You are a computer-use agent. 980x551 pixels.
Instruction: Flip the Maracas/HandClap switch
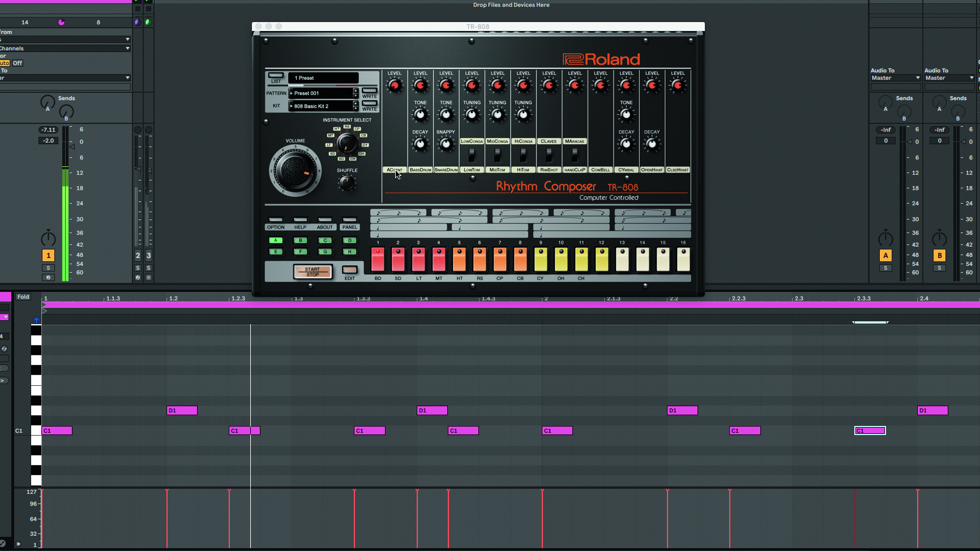coord(575,154)
